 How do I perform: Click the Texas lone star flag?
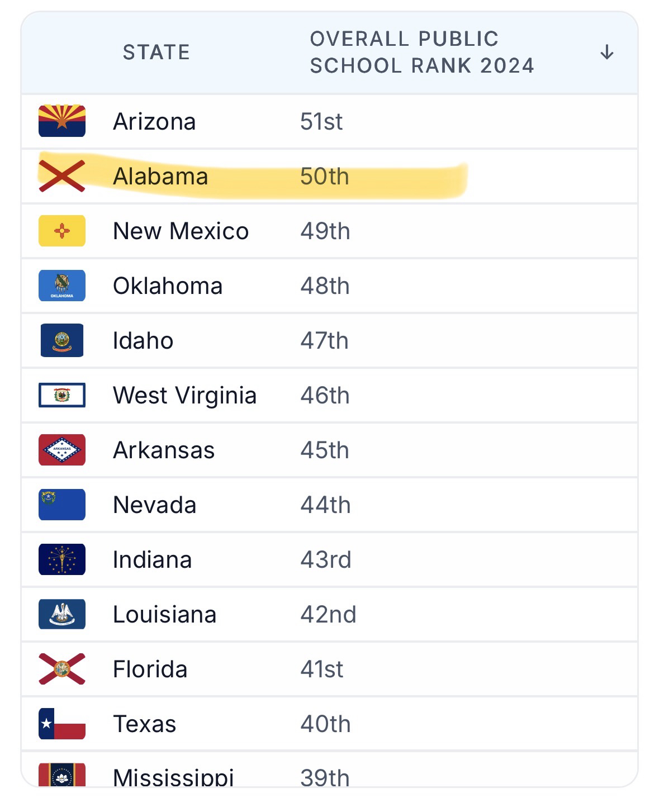(x=61, y=724)
